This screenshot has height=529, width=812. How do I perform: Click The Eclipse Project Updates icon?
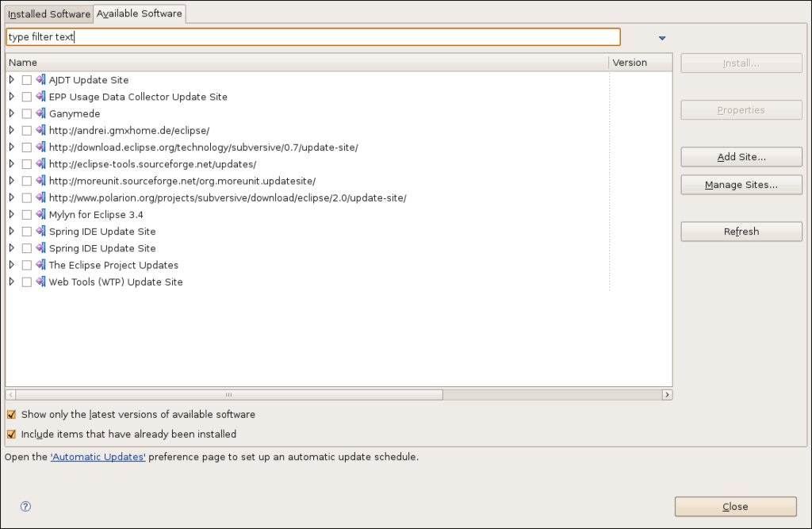40,265
